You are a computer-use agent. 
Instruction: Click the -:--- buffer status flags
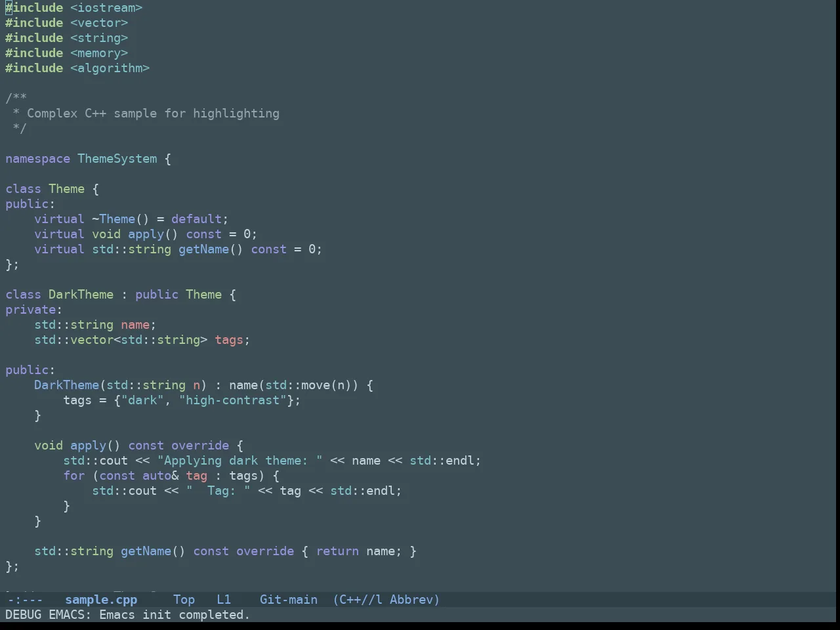click(25, 599)
